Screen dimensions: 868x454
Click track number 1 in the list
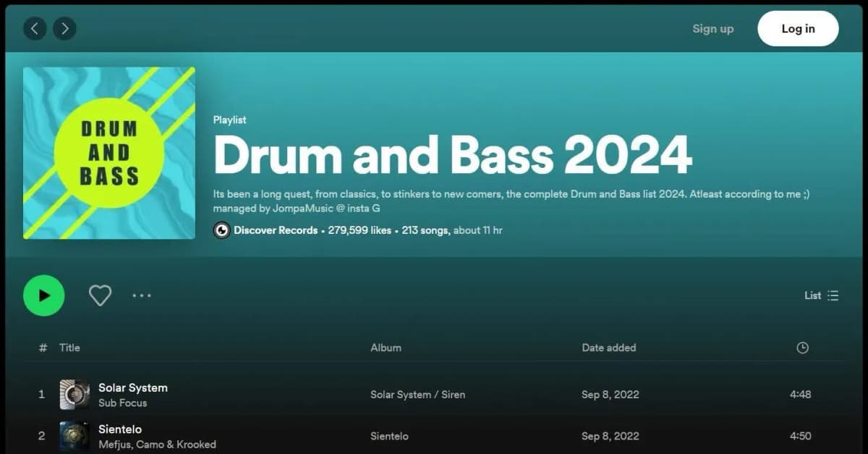(x=41, y=395)
